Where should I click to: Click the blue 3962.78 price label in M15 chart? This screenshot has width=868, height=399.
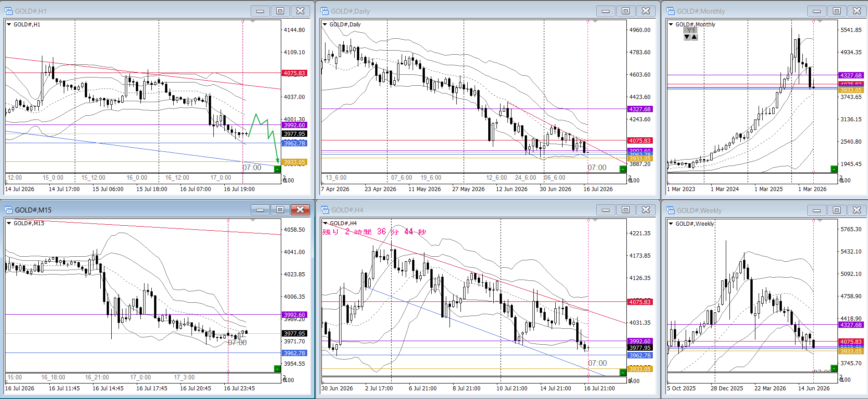tap(294, 353)
